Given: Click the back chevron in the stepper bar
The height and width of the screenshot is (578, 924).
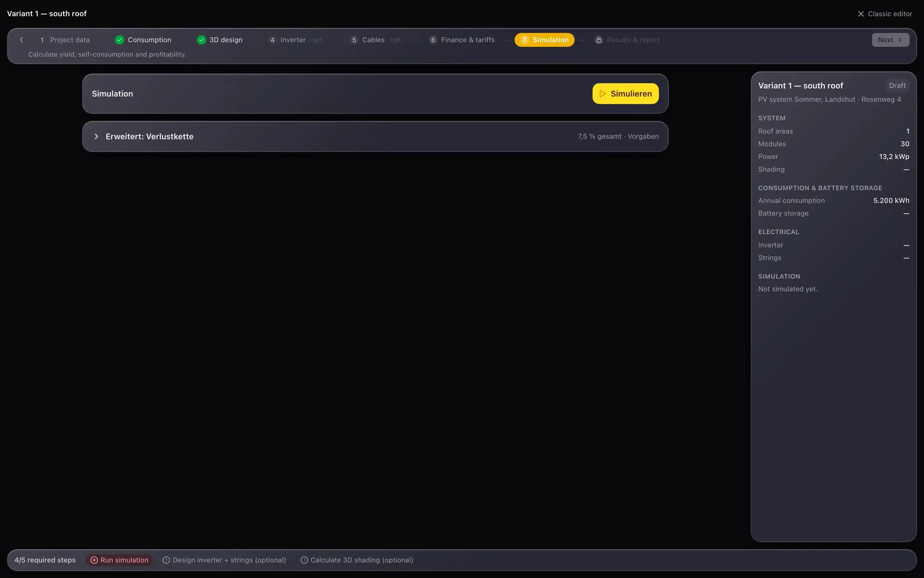Looking at the screenshot, I should (22, 40).
